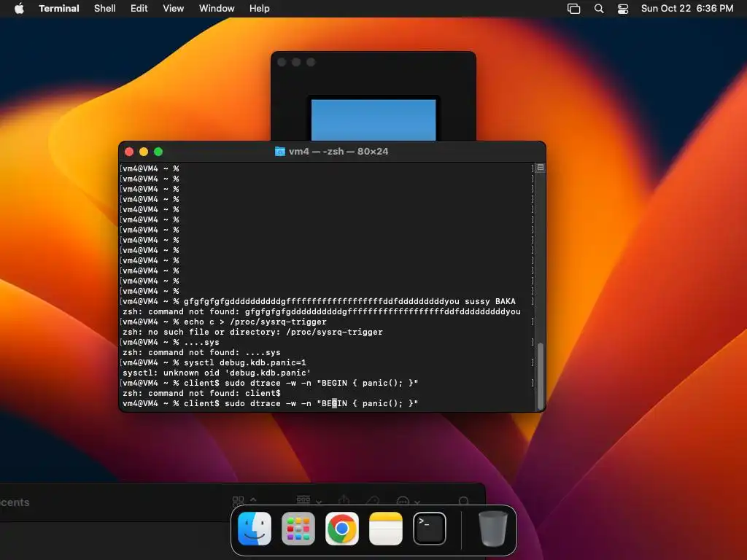The width and height of the screenshot is (747, 560).
Task: Click the more actions icon in background Finder toolbar
Action: (403, 501)
